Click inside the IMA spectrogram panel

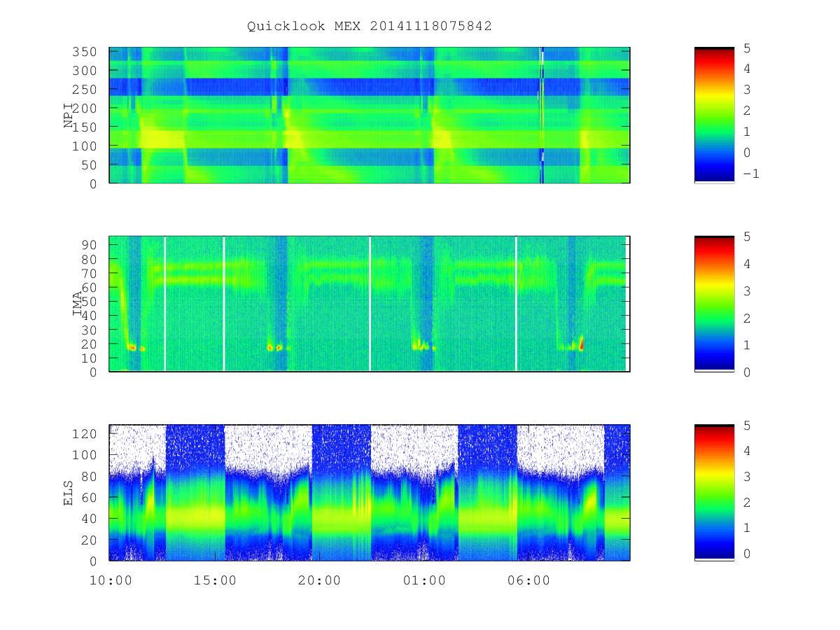(370, 304)
